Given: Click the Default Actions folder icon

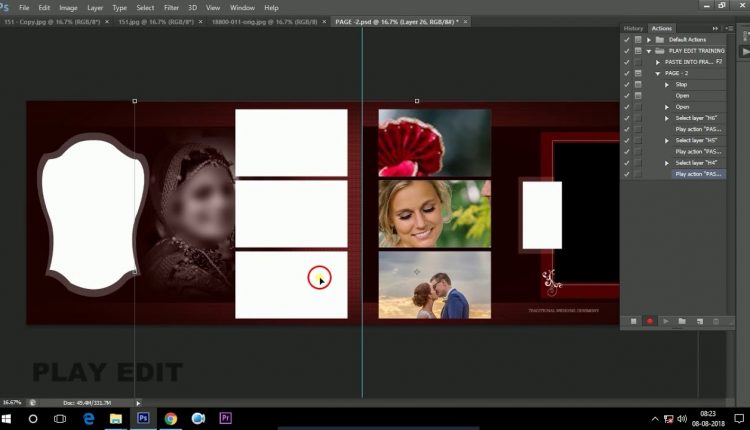Looking at the screenshot, I should [660, 39].
